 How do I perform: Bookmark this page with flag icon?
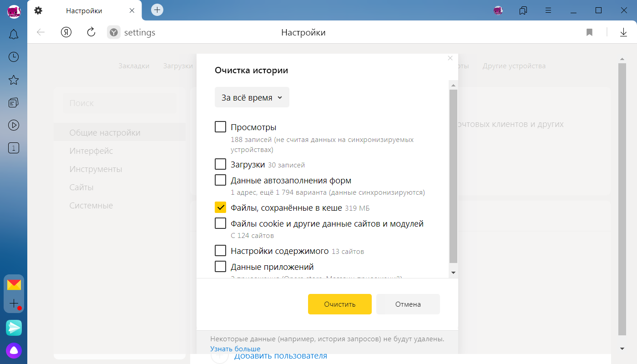point(589,32)
